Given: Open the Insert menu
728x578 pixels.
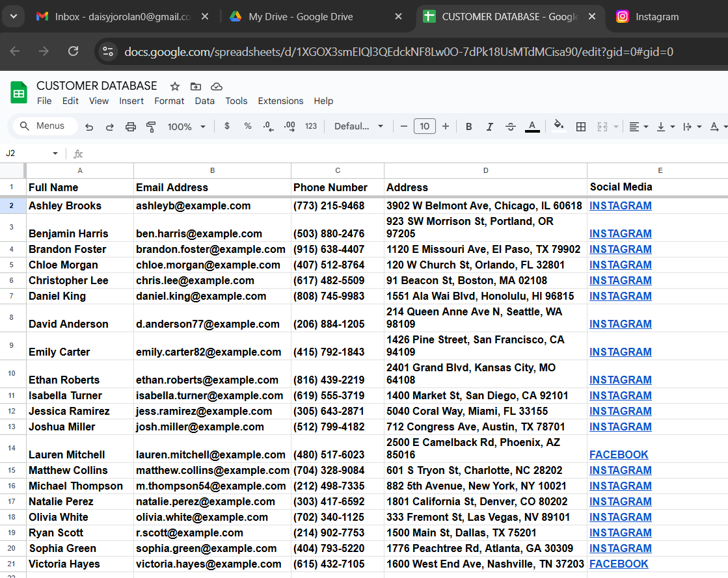Looking at the screenshot, I should click(131, 101).
